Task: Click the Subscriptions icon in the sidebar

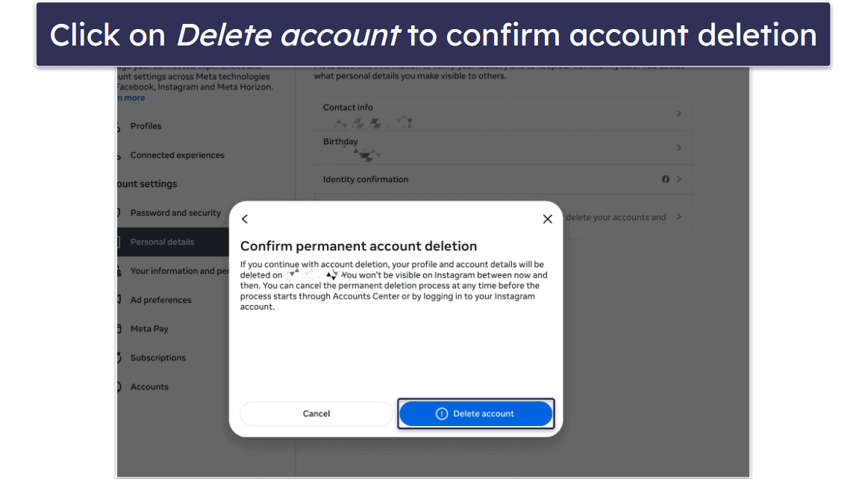Action: click(119, 357)
